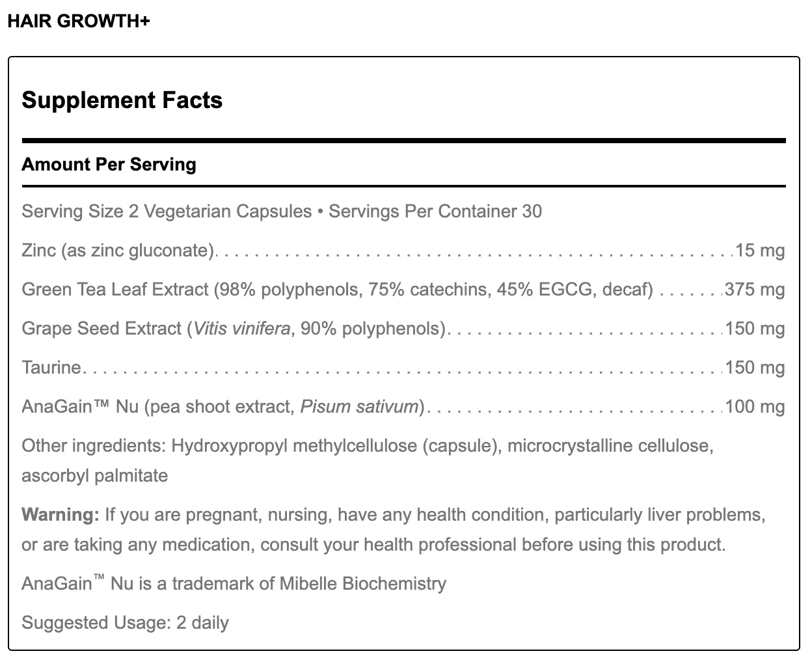The height and width of the screenshot is (660, 812).
Task: Select the 375 mg amount value
Action: [x=755, y=290]
